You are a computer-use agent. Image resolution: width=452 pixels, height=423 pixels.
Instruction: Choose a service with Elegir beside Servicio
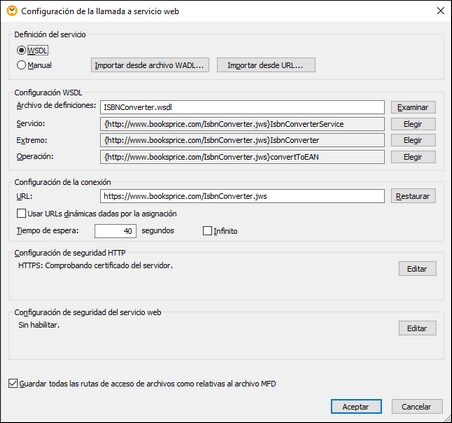coord(413,124)
